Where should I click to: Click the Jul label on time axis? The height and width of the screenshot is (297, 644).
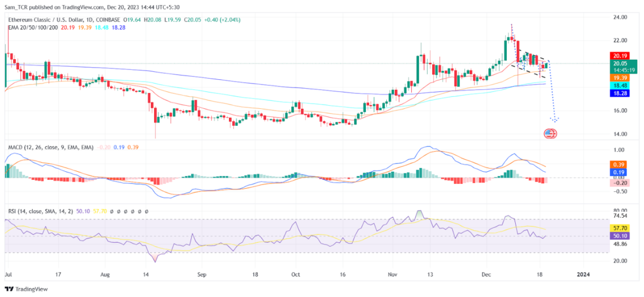8,273
